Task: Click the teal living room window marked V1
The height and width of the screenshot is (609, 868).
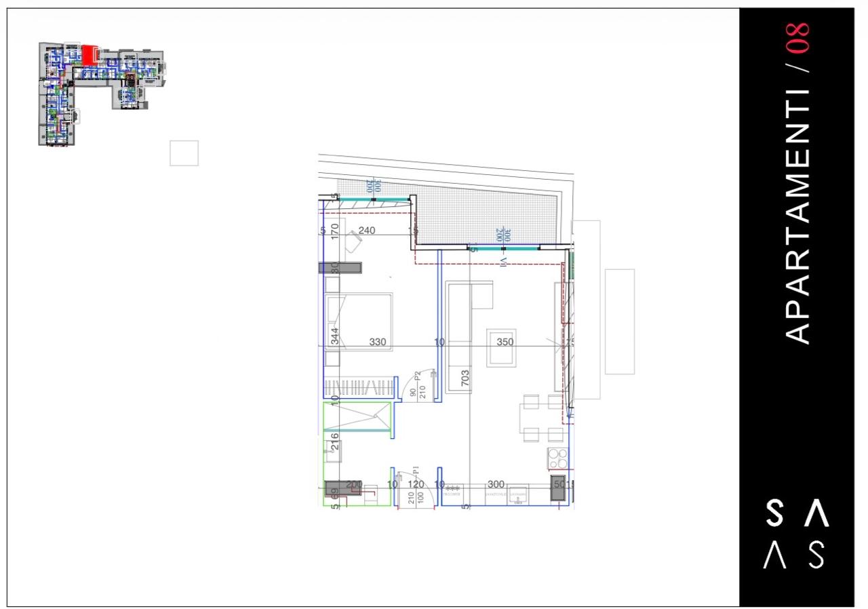Action: click(x=504, y=248)
